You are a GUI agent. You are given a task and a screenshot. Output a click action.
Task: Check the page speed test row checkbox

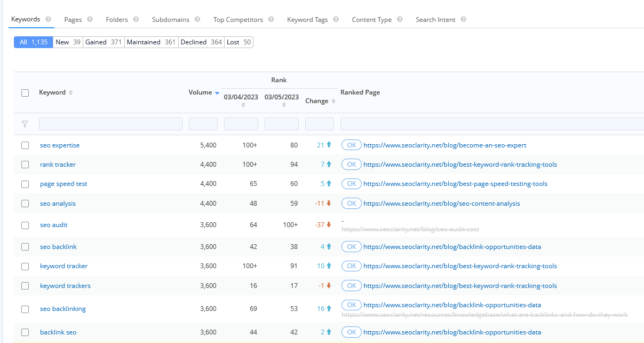25,184
